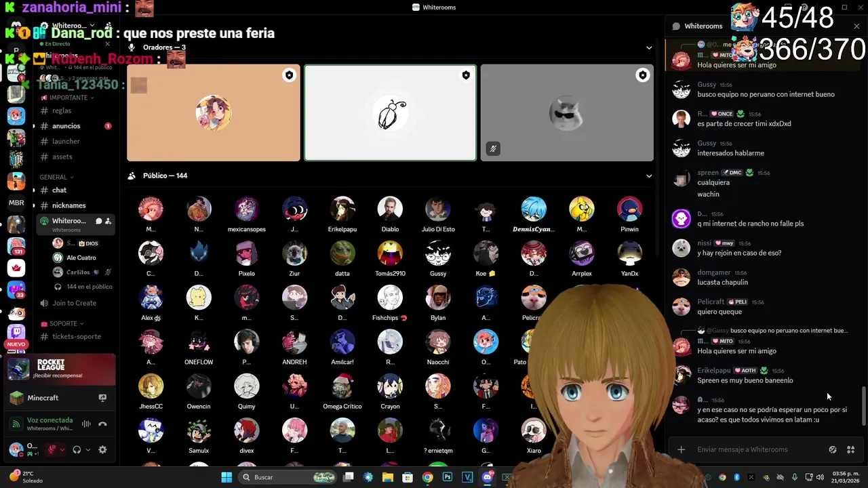The height and width of the screenshot is (488, 868).
Task: Click Rocket League reward banner
Action: click(60, 369)
